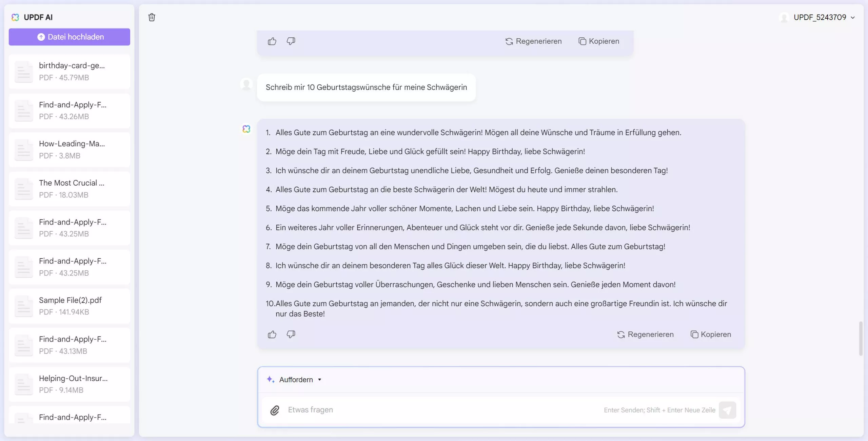Click the document icon of Sample File(2).pdf

coord(24,306)
